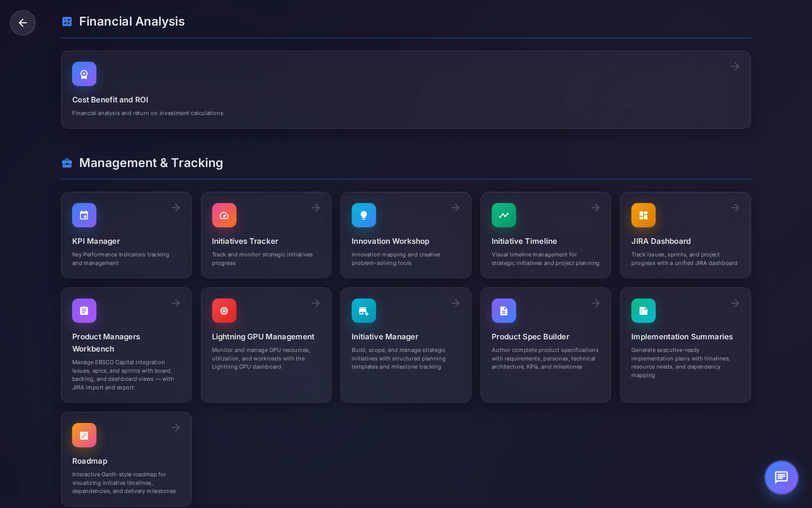This screenshot has height=508, width=812.
Task: Click the Management & Tracking briefcase icon
Action: point(67,163)
